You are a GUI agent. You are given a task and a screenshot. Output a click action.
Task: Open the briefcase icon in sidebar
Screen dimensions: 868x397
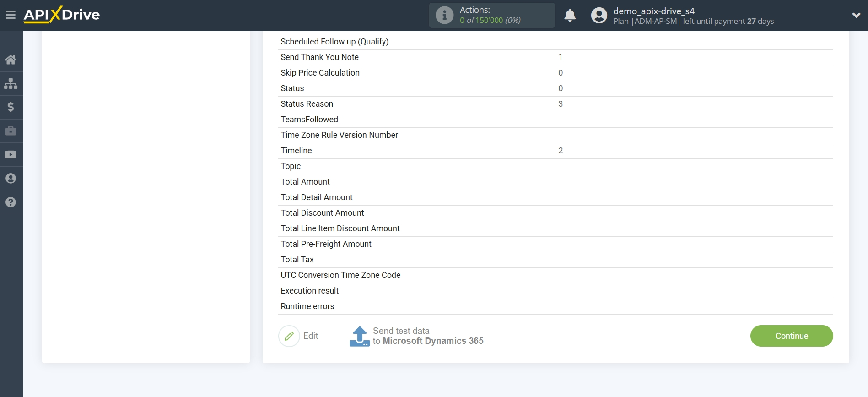[x=11, y=131]
